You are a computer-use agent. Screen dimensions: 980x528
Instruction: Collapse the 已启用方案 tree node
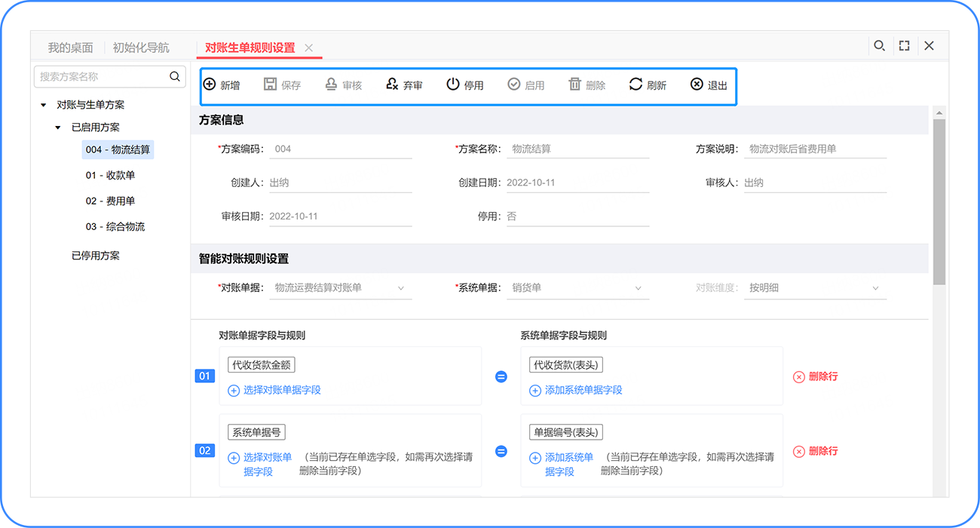pos(58,128)
